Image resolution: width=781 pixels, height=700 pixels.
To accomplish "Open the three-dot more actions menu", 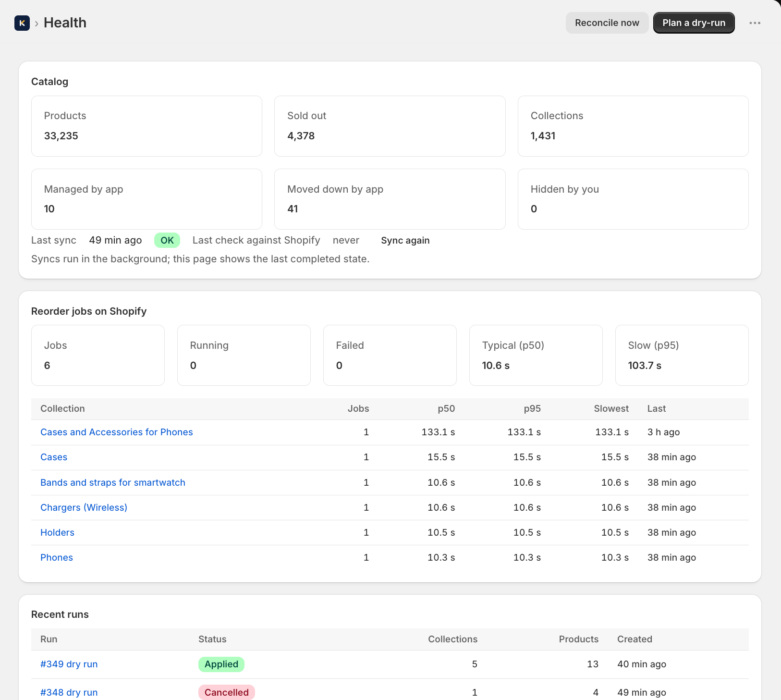I will 755,23.
